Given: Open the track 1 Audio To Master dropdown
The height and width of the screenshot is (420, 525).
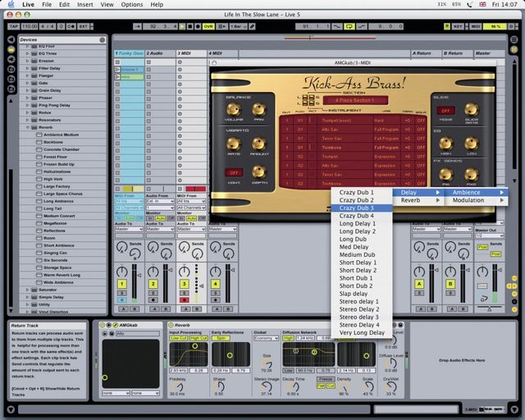Looking at the screenshot, I should [129, 229].
